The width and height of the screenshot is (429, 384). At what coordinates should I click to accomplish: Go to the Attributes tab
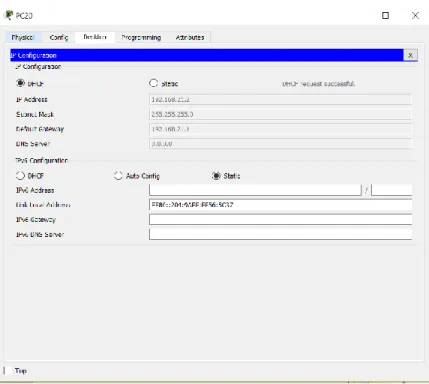coord(190,37)
